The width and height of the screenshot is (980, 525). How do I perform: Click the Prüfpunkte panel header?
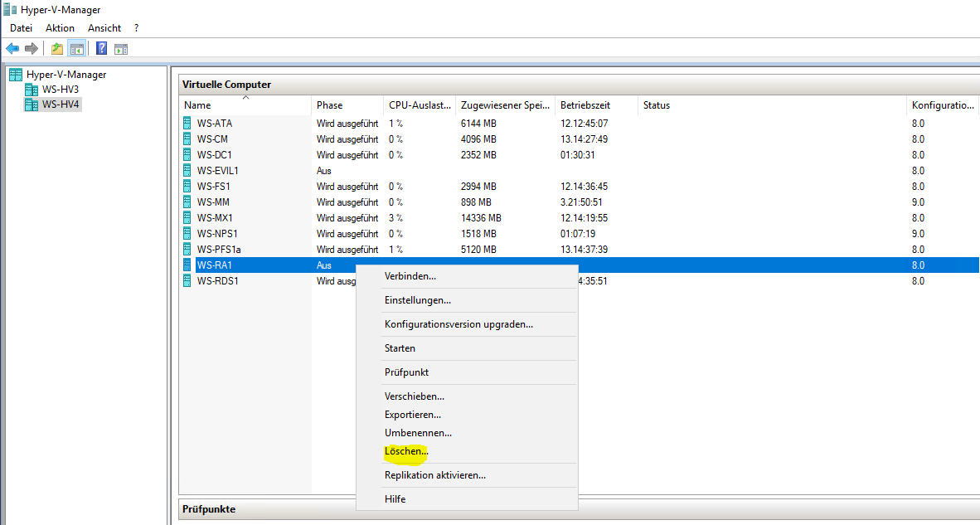(x=579, y=509)
